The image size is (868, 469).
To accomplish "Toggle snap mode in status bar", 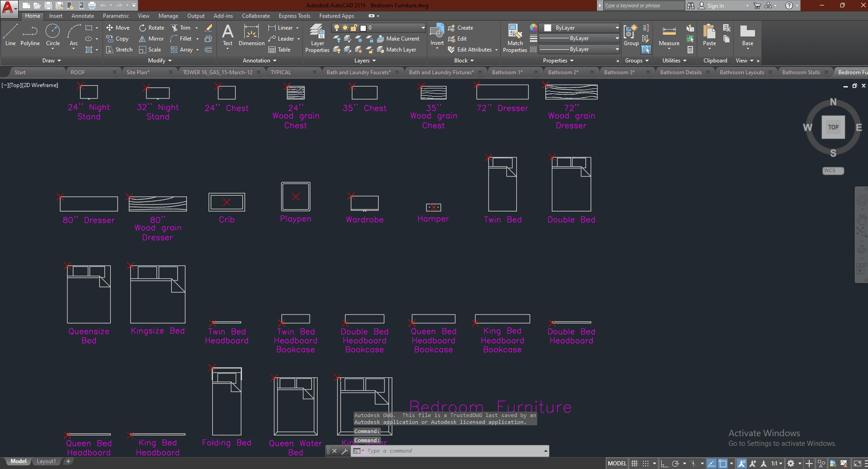I will click(645, 464).
